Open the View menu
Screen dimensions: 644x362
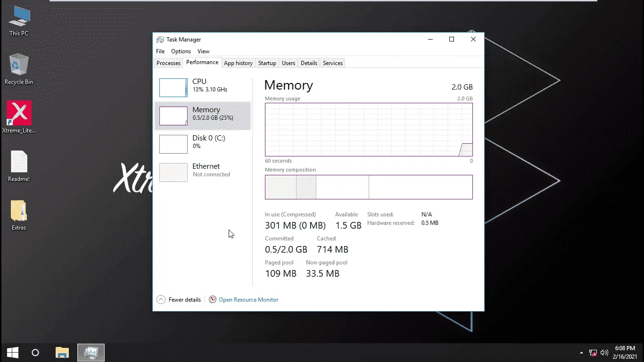point(203,51)
